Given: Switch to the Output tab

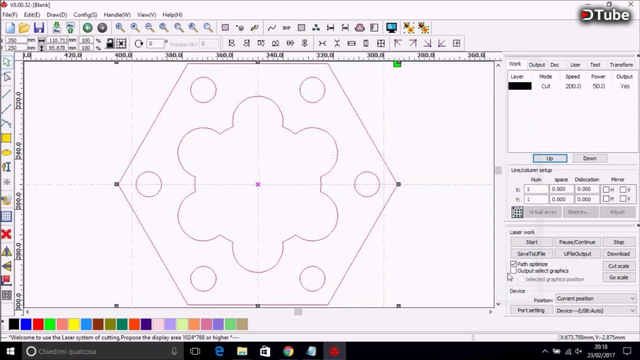Looking at the screenshot, I should coord(536,65).
